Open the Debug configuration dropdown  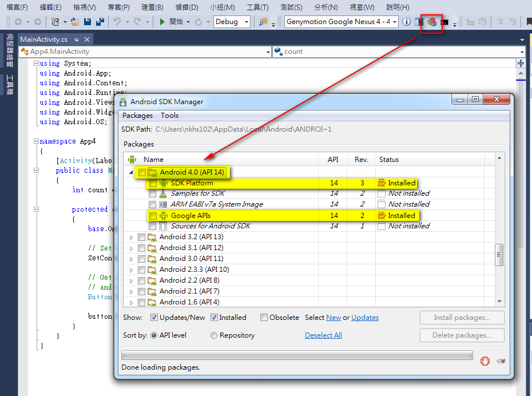coord(232,22)
